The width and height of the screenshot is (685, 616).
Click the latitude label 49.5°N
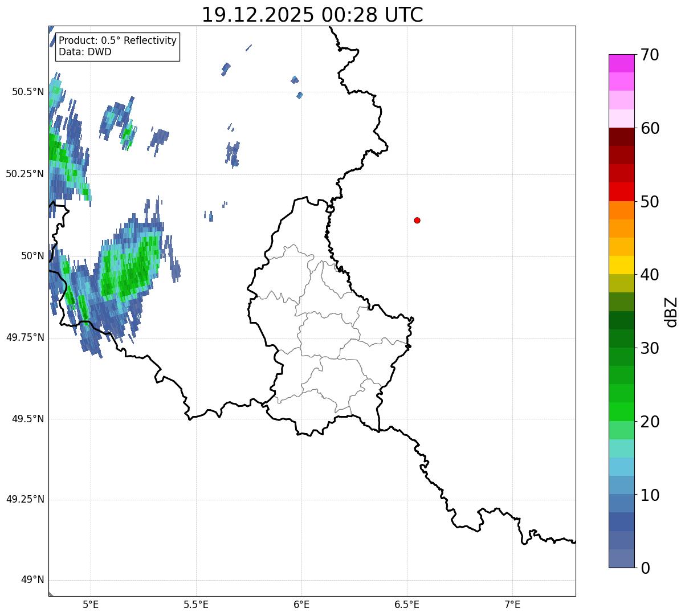[28, 419]
